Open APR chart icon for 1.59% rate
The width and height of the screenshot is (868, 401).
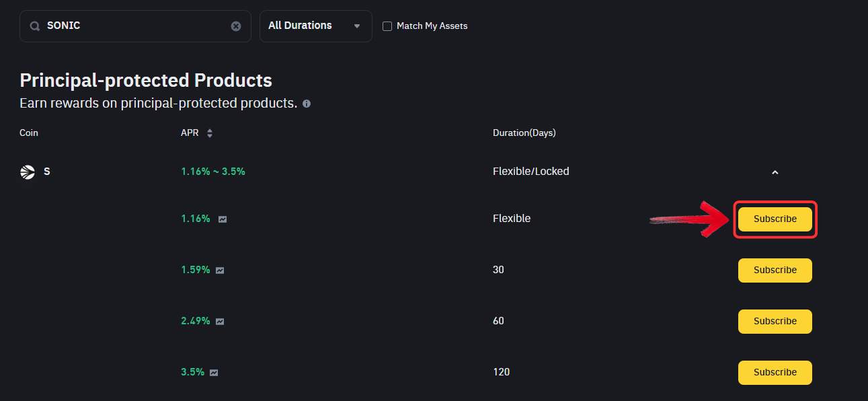pos(220,270)
